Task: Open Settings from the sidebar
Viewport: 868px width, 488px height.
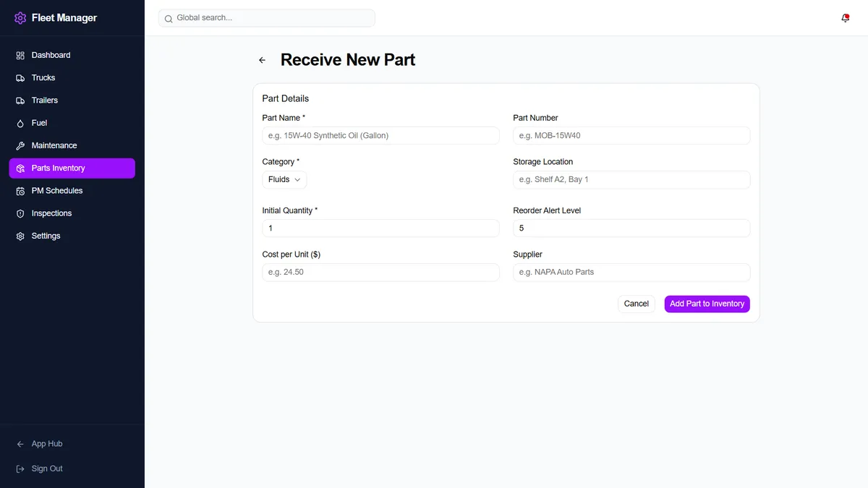Action: pos(72,236)
